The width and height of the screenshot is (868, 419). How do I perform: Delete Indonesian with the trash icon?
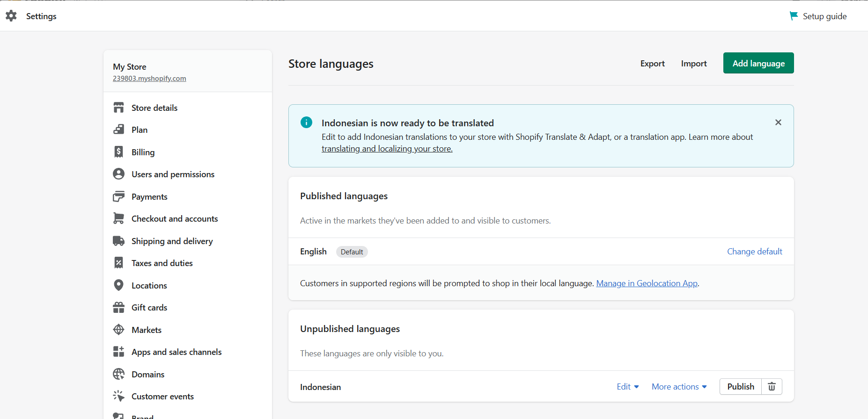[x=772, y=387]
